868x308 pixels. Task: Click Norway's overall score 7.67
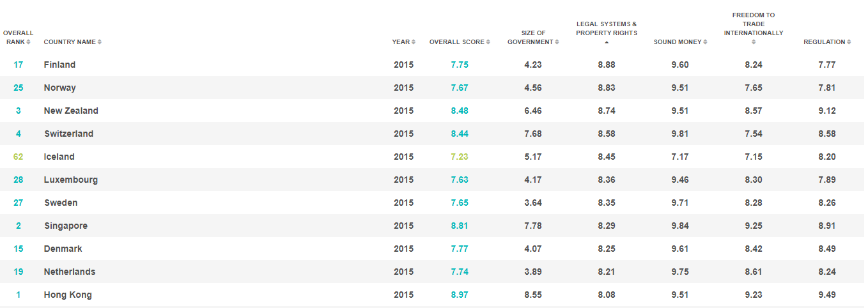pyautogui.click(x=460, y=88)
